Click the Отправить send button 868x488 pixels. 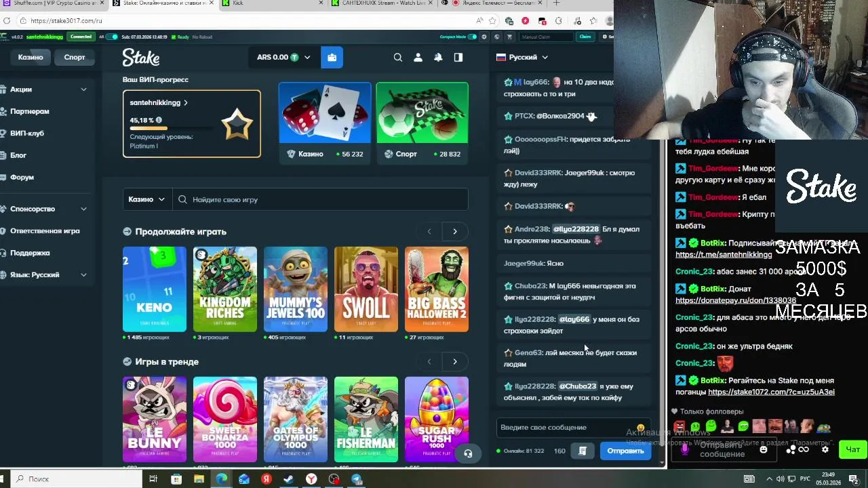[625, 451]
